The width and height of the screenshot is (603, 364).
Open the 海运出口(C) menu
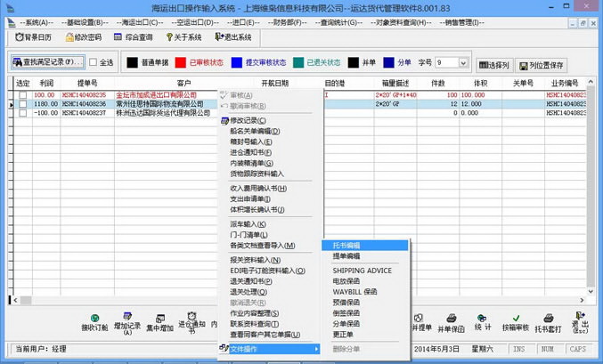point(140,22)
